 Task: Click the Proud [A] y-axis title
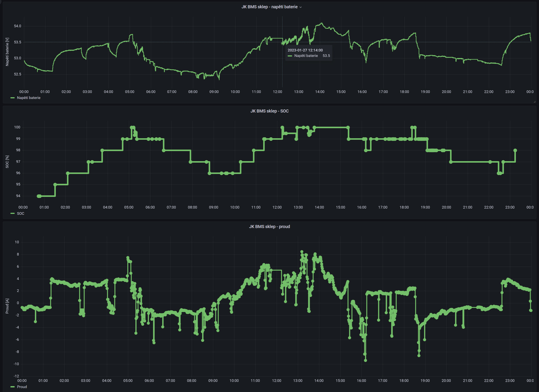click(7, 306)
